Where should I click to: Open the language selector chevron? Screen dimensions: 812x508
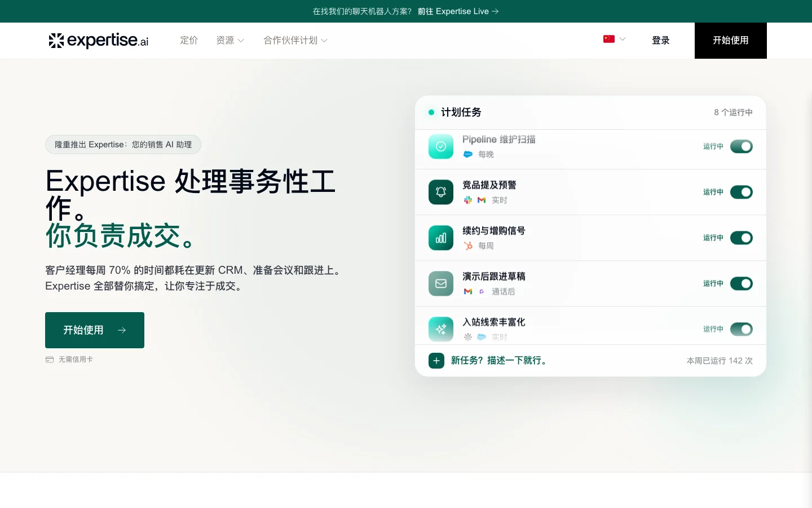pyautogui.click(x=623, y=39)
